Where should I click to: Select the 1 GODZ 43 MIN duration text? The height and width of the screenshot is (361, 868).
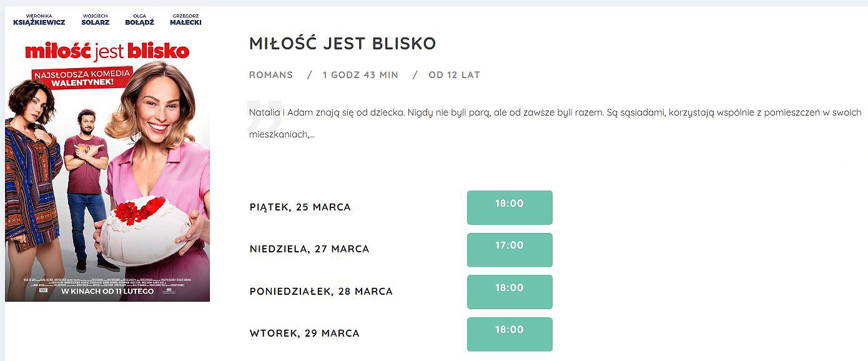pos(360,75)
